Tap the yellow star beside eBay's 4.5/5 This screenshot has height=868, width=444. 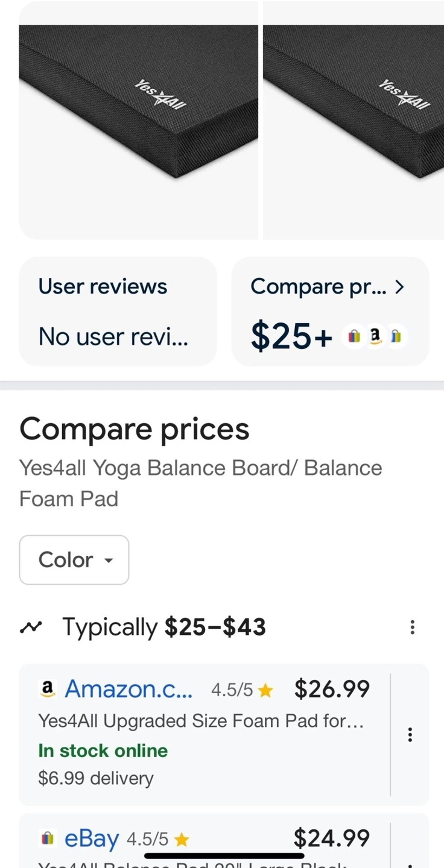(x=182, y=840)
